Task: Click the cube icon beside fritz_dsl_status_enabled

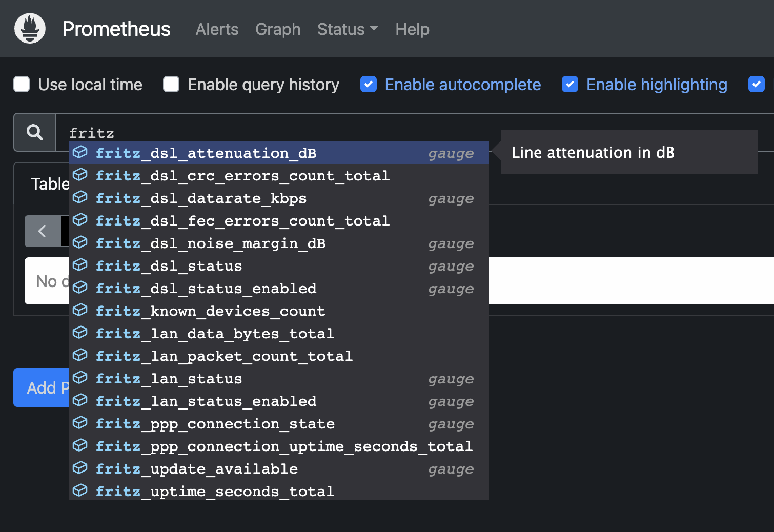Action: [x=80, y=288]
